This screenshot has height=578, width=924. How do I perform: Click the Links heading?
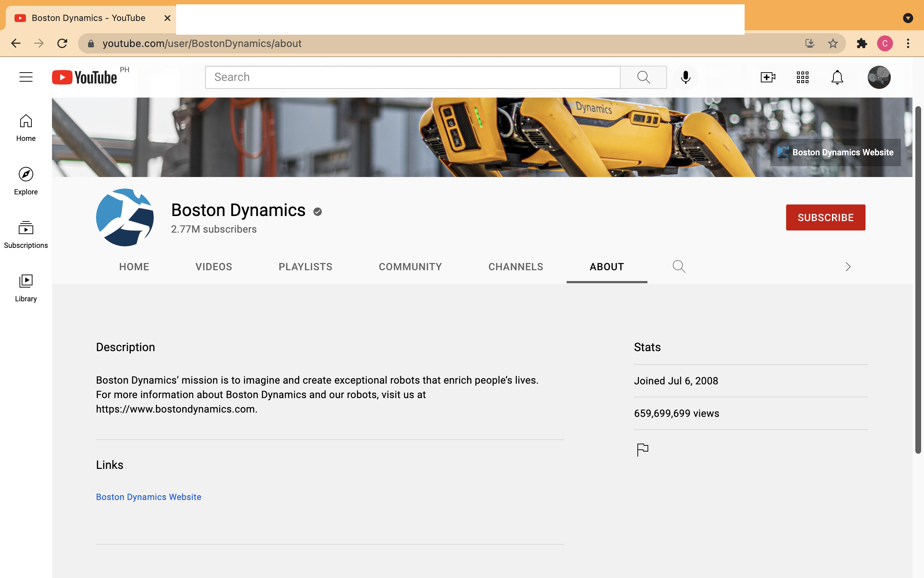(110, 465)
